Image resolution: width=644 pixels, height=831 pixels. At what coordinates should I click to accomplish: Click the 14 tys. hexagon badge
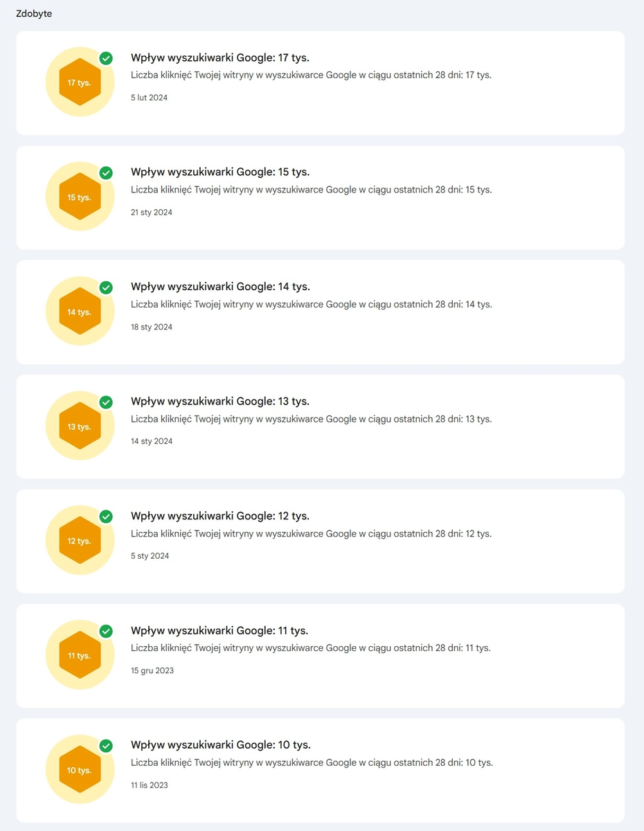tap(80, 312)
